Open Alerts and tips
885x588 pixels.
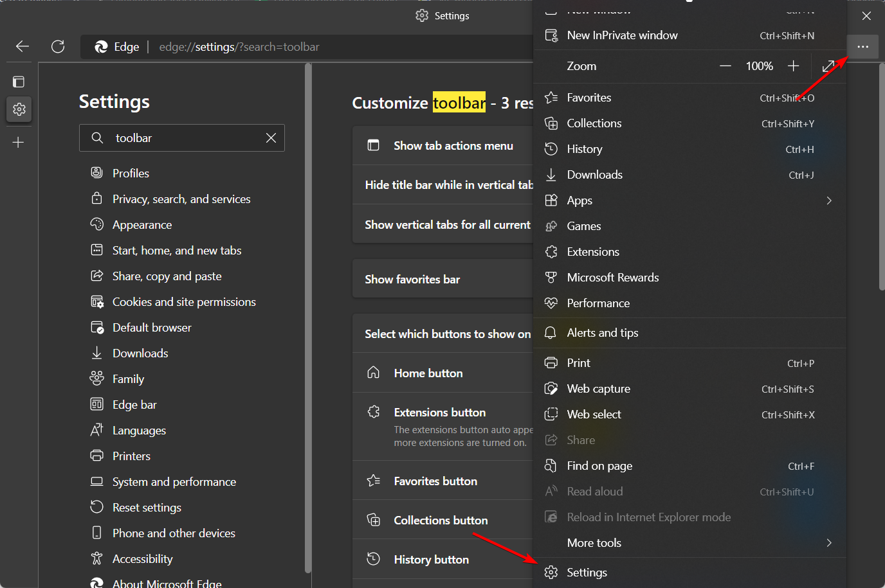[x=689, y=333]
